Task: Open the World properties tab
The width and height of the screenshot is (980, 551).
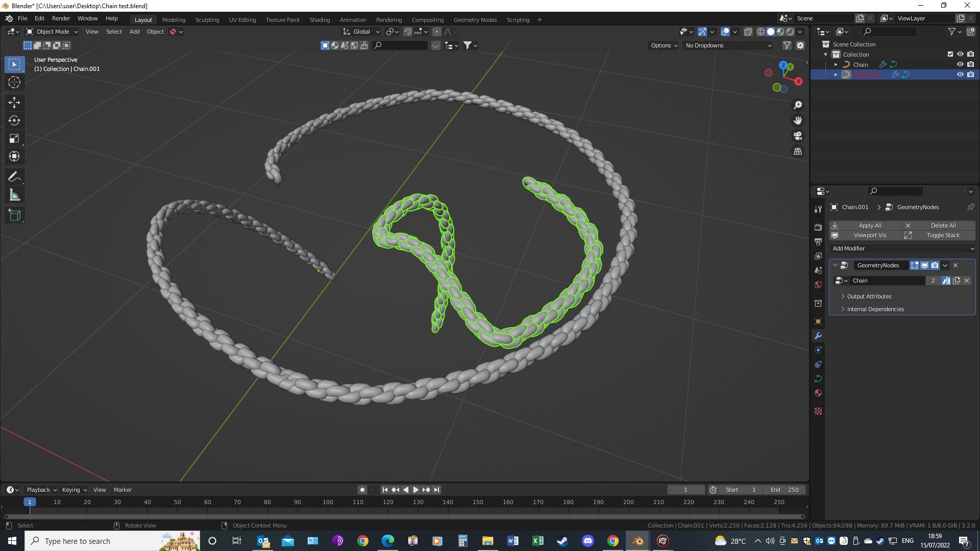Action: coord(818,285)
